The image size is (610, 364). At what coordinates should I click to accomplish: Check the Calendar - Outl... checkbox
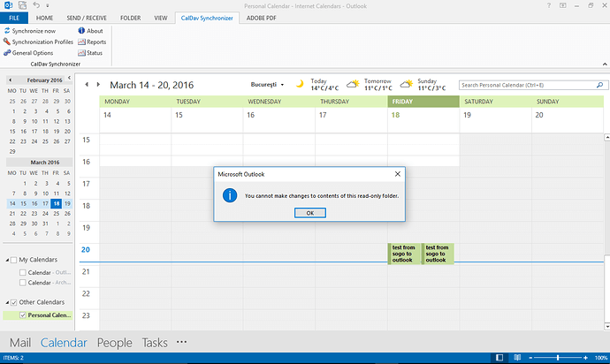(x=23, y=273)
